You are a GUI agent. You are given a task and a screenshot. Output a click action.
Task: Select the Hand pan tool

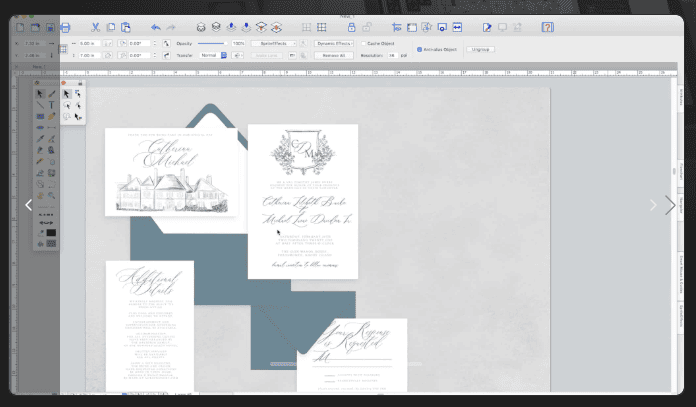tap(40, 195)
